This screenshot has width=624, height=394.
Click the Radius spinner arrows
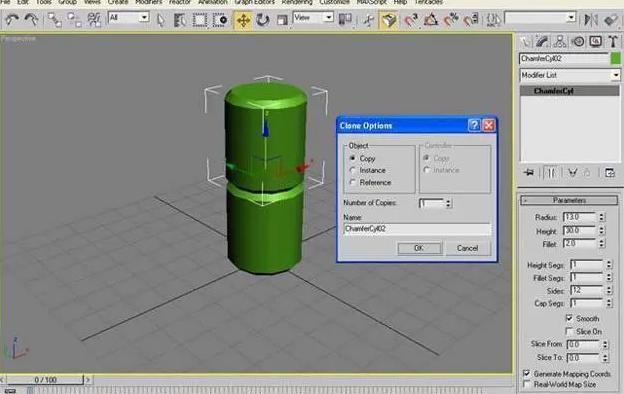(x=601, y=217)
